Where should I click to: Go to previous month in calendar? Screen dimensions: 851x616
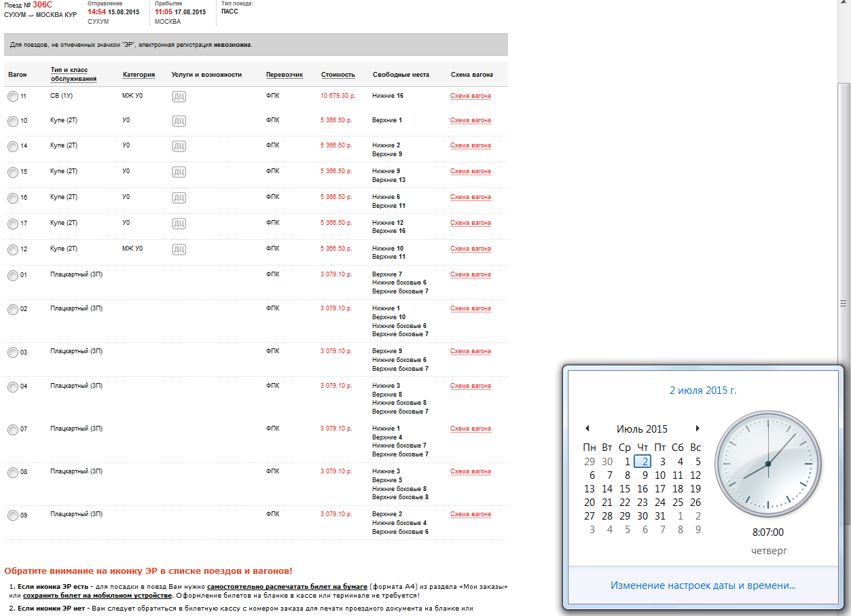tap(587, 429)
